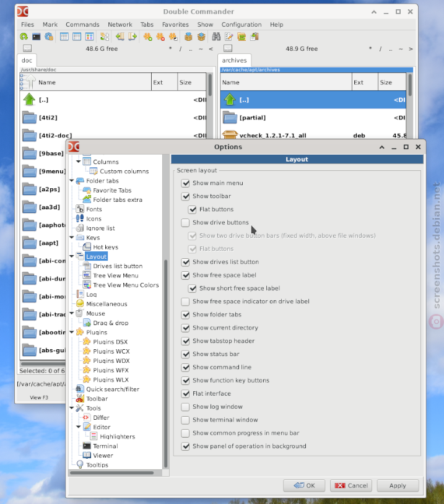Select Hot keys in options tree

[105, 247]
